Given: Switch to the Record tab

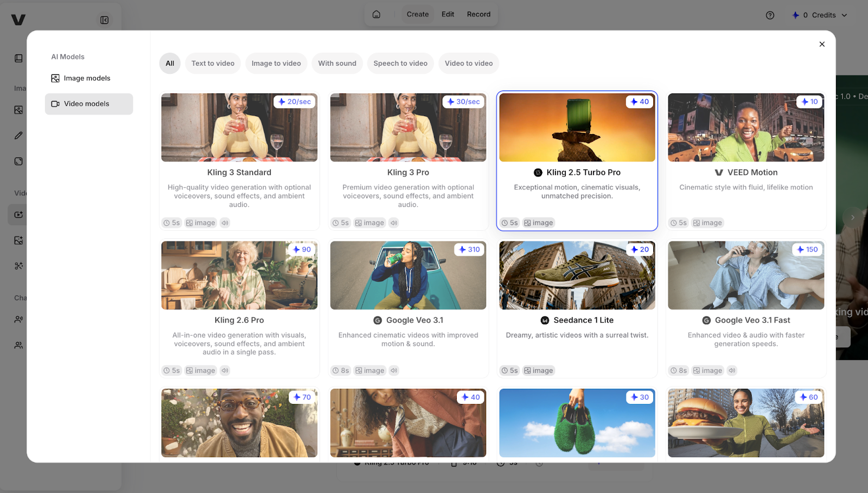Looking at the screenshot, I should coord(478,15).
